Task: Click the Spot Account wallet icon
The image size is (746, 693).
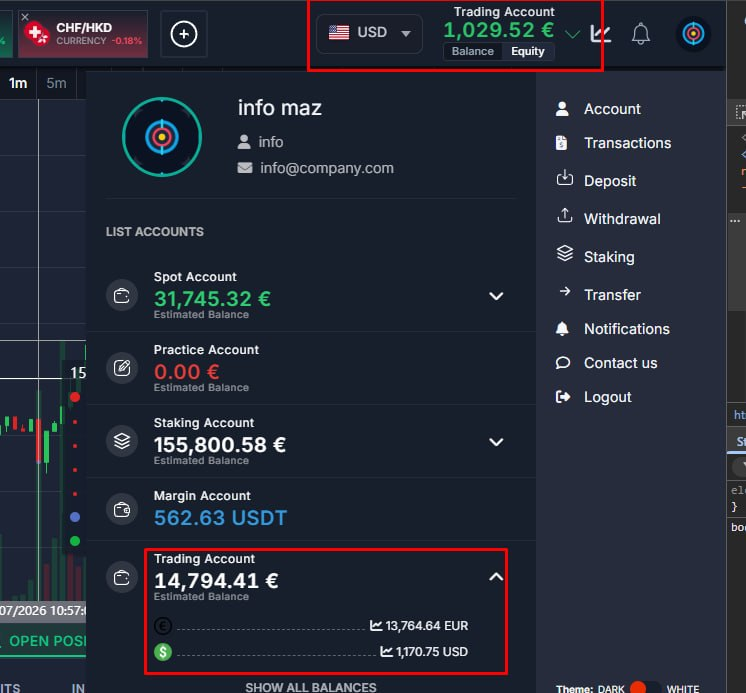Action: click(122, 296)
